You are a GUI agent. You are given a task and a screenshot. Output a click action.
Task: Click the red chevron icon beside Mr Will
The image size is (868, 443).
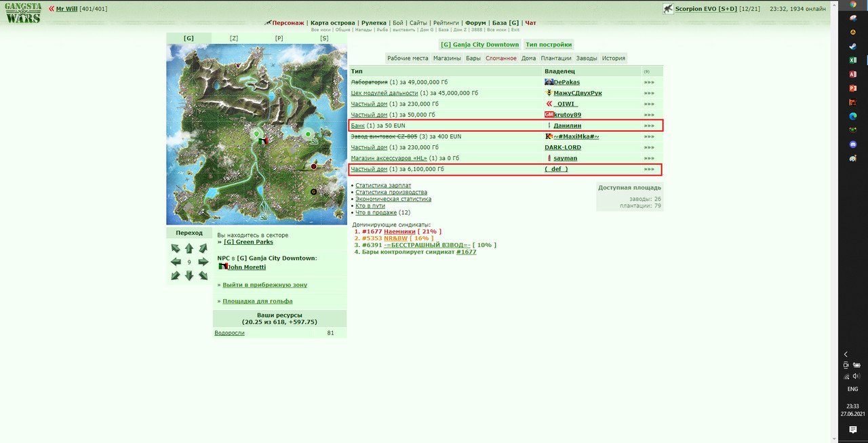[x=52, y=9]
